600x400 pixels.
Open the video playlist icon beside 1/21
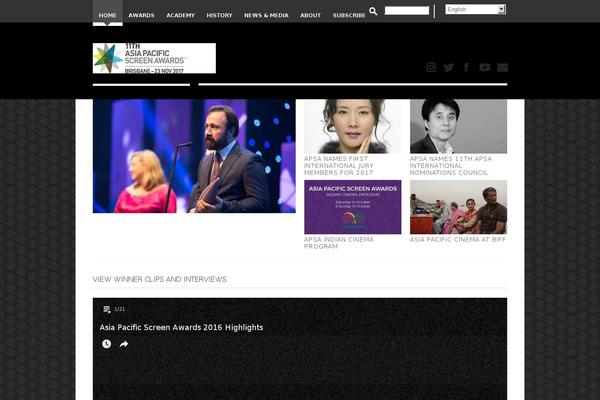[107, 309]
